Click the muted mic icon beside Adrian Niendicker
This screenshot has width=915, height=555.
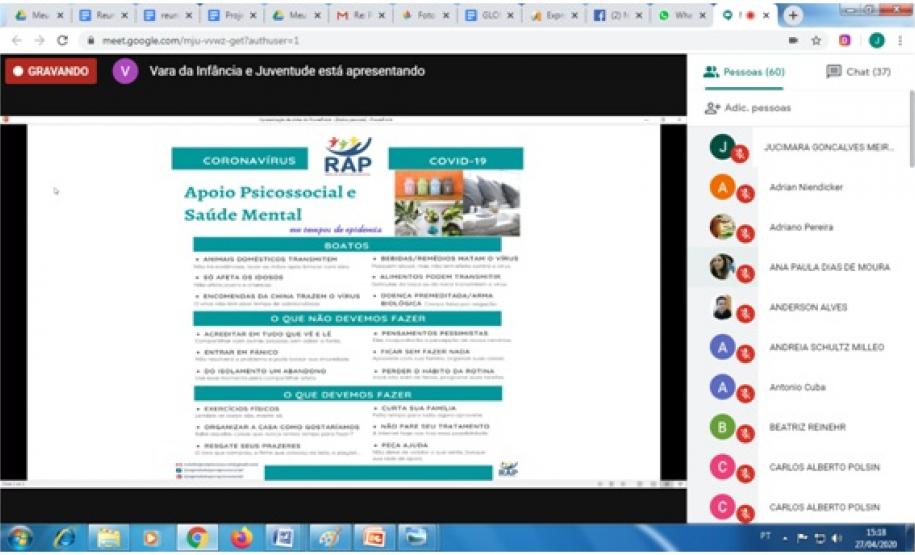744,194
